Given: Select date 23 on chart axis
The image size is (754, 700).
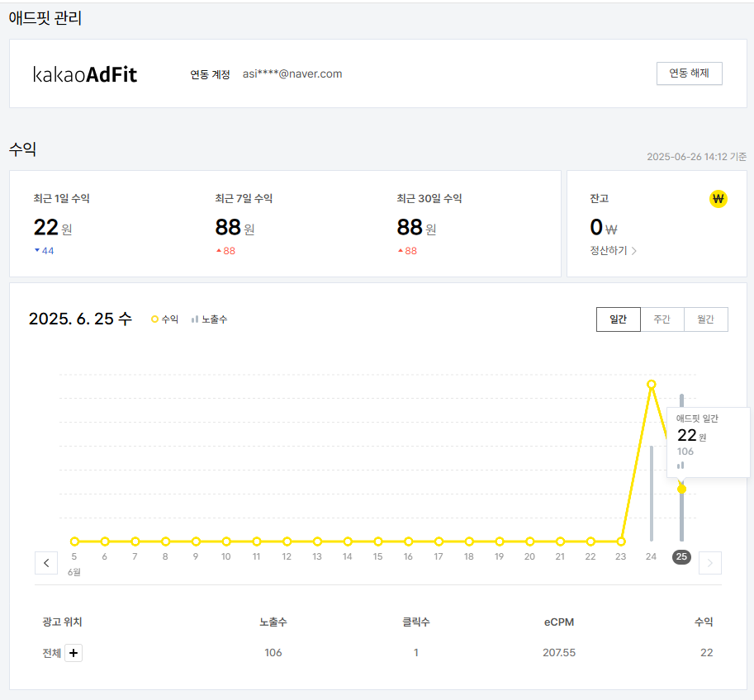Looking at the screenshot, I should tap(621, 556).
